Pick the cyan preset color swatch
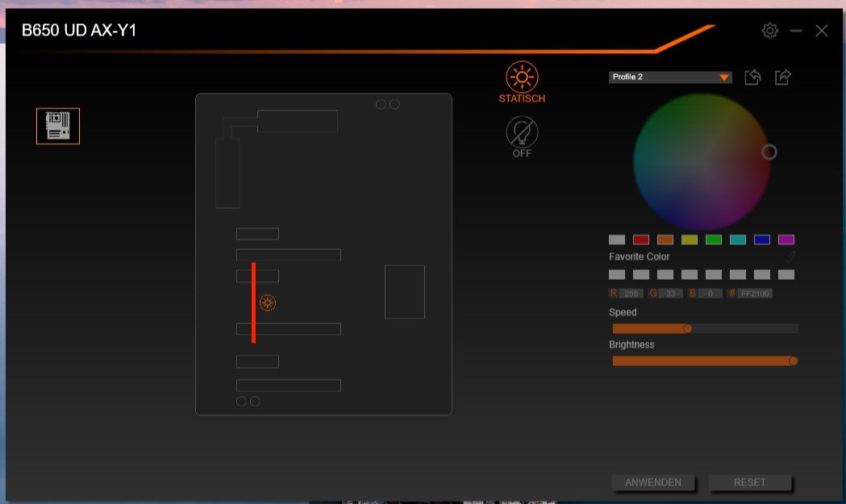This screenshot has height=504, width=846. coord(738,240)
